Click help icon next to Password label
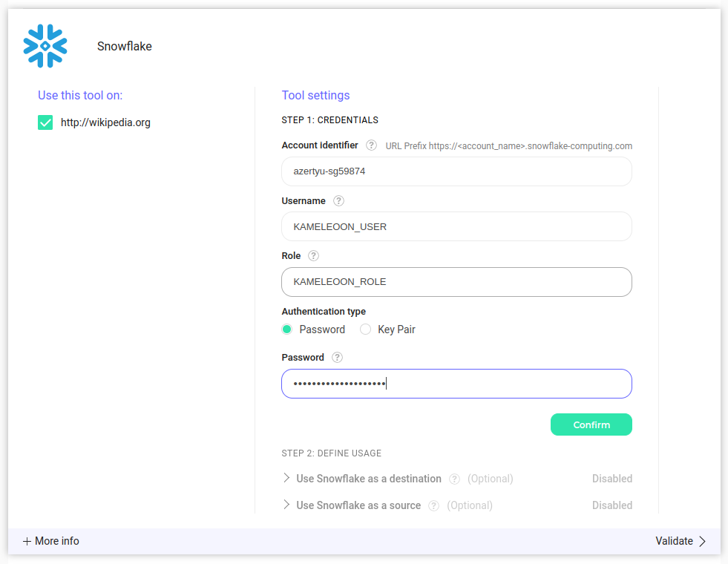This screenshot has width=728, height=564. [337, 358]
